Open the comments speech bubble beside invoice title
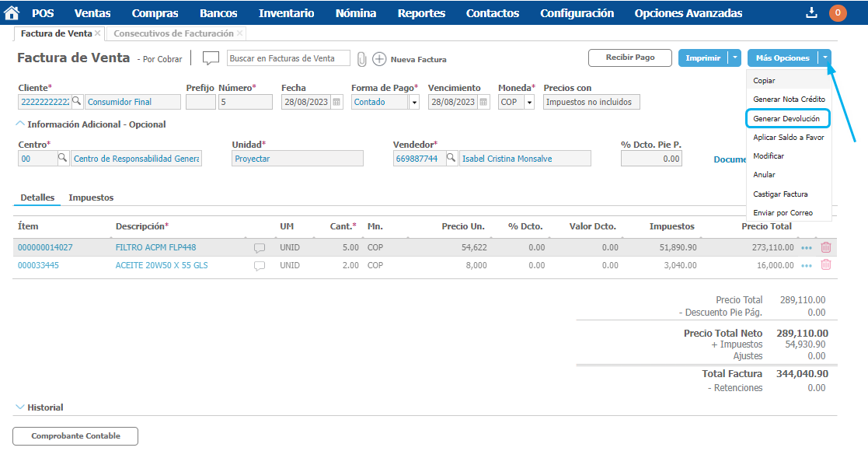 pyautogui.click(x=211, y=58)
